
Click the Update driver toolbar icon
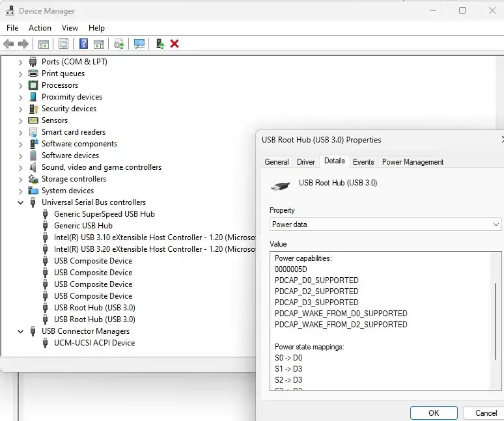point(119,44)
